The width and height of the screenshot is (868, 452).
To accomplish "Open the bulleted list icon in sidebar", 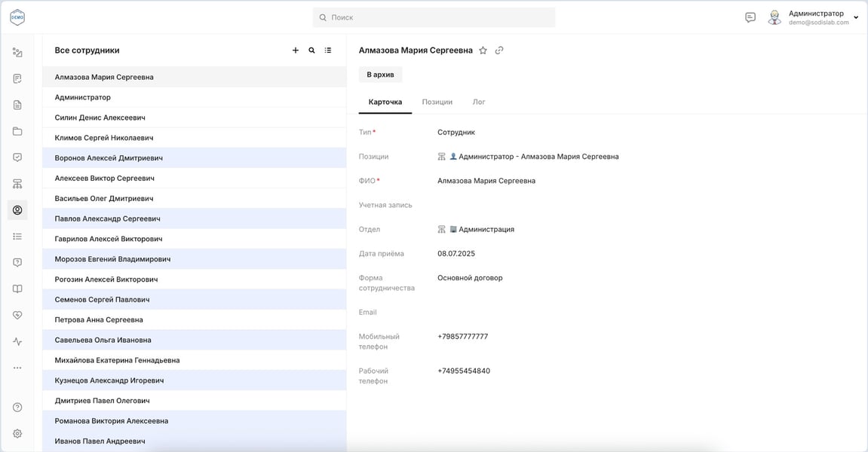I will pos(17,237).
